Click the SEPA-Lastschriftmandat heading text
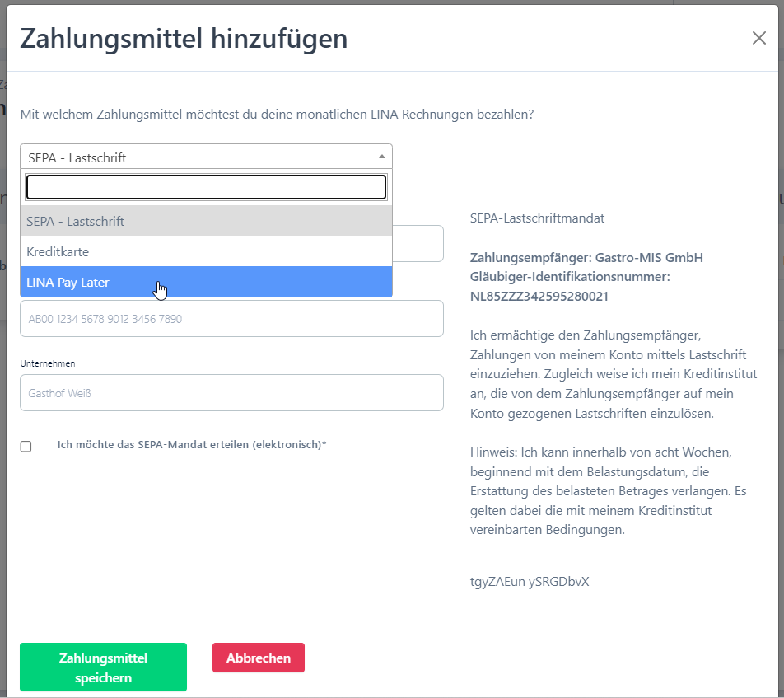 pyautogui.click(x=537, y=218)
